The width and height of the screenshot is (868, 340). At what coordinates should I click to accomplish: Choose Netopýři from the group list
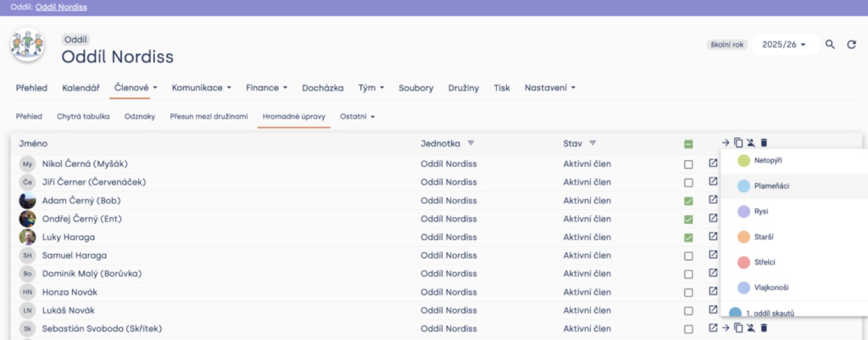(794, 161)
